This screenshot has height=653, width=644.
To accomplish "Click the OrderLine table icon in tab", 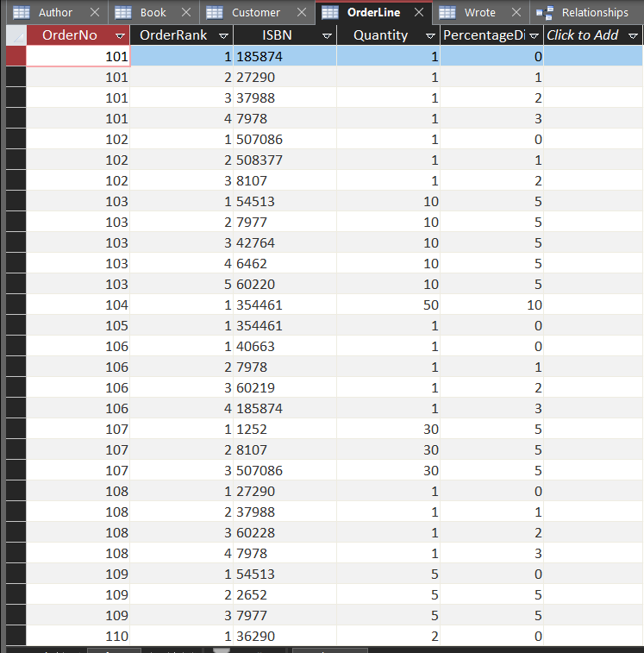I will [x=329, y=12].
